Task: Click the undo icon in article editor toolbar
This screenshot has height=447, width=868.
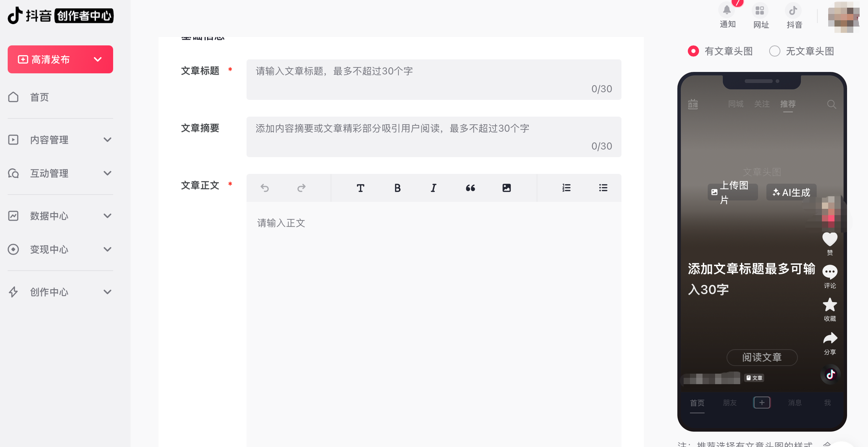Action: pos(265,188)
